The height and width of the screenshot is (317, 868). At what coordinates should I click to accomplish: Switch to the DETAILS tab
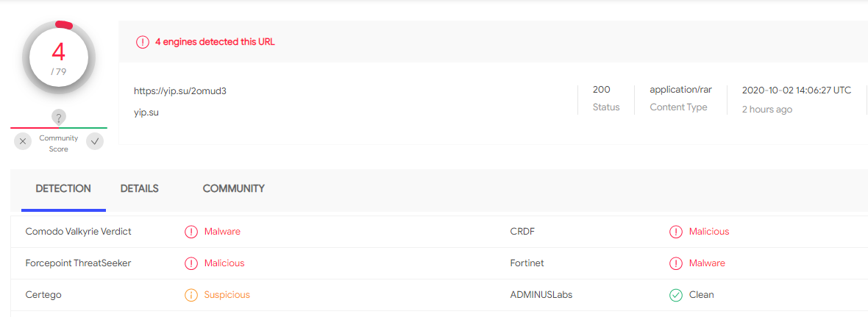pyautogui.click(x=140, y=188)
